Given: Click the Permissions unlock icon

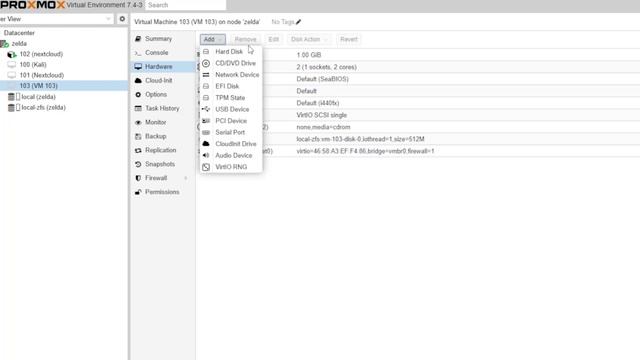Looking at the screenshot, I should point(138,192).
